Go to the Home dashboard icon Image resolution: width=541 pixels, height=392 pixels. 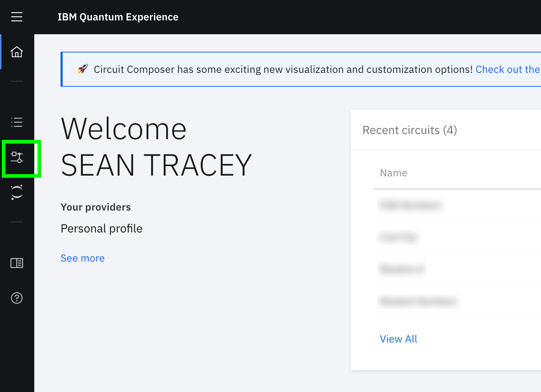click(17, 52)
